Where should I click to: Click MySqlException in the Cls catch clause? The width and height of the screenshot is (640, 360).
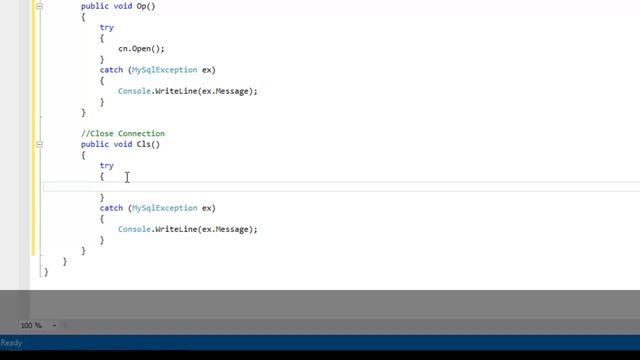click(x=164, y=208)
